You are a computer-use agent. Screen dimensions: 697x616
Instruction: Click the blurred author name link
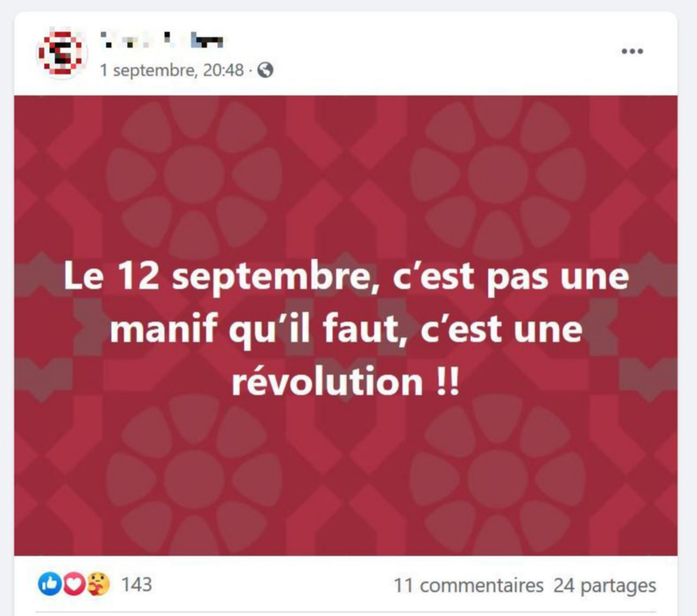[161, 40]
